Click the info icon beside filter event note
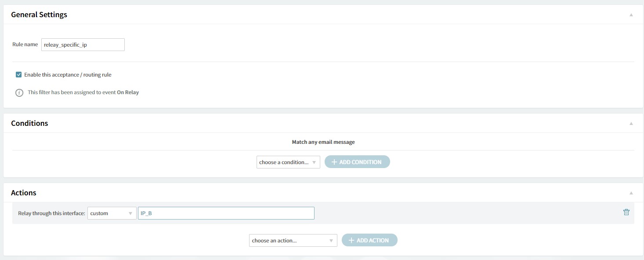644x260 pixels. (19, 93)
